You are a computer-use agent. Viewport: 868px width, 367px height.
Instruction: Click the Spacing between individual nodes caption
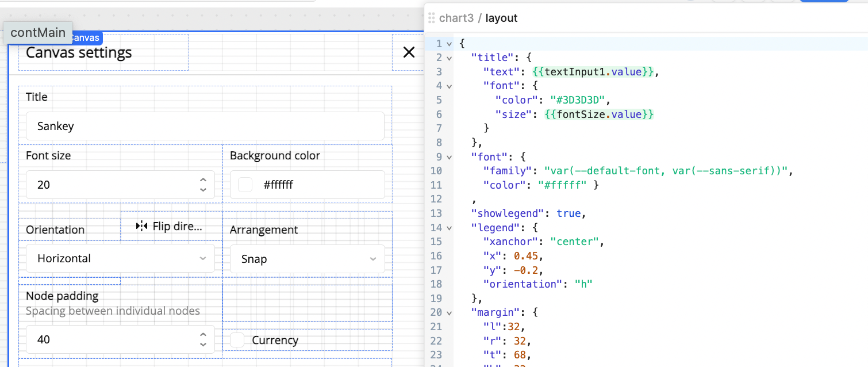(x=113, y=311)
